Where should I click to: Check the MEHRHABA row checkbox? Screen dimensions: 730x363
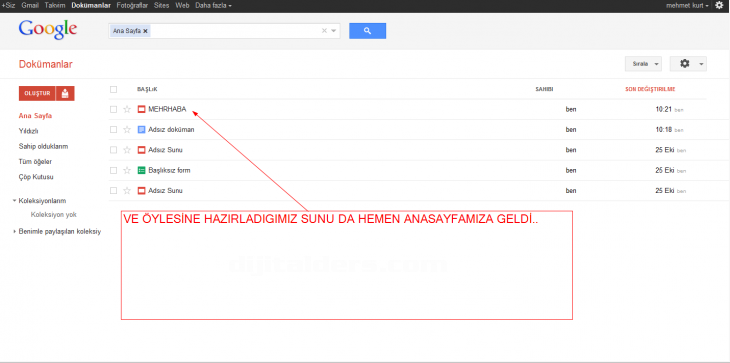pos(113,109)
